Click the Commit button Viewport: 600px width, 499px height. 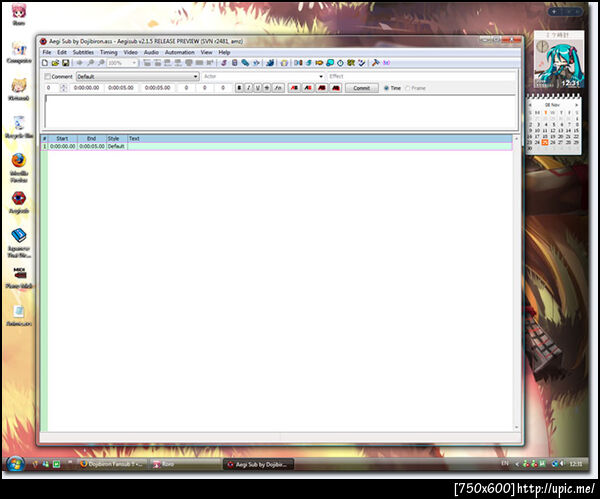click(x=362, y=88)
